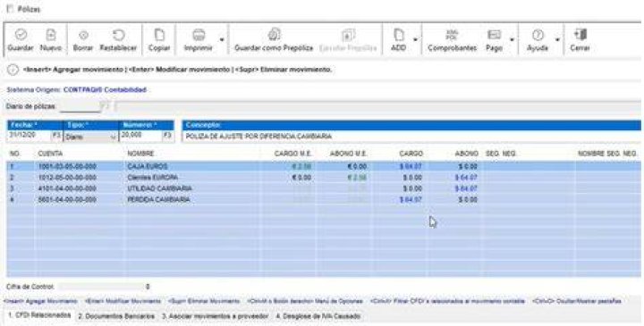Select account 1012-05-00-00-000 cell

tap(67, 178)
